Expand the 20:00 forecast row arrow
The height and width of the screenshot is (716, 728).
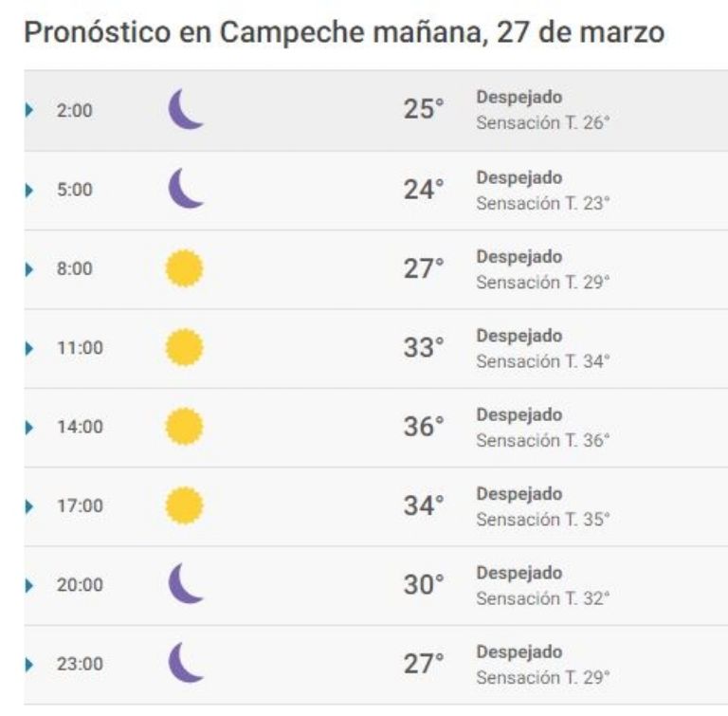click(29, 585)
